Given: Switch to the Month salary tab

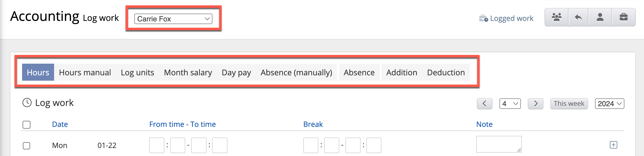Looking at the screenshot, I should [x=188, y=72].
